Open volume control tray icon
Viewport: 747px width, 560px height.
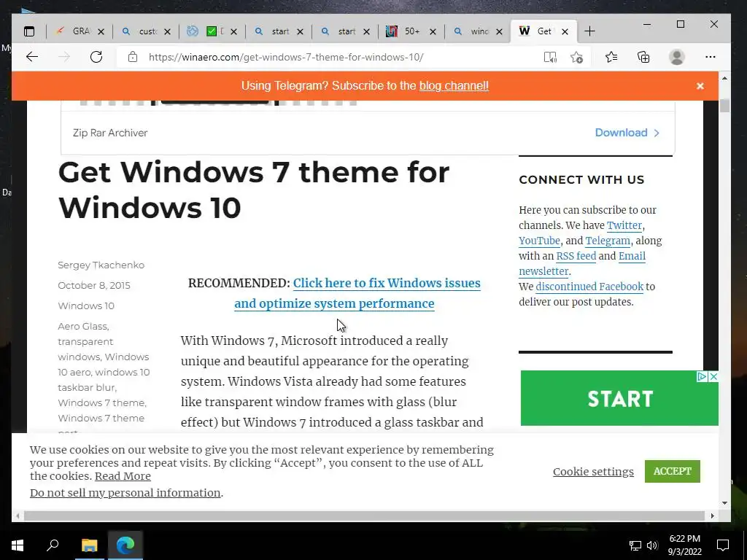(x=652, y=545)
